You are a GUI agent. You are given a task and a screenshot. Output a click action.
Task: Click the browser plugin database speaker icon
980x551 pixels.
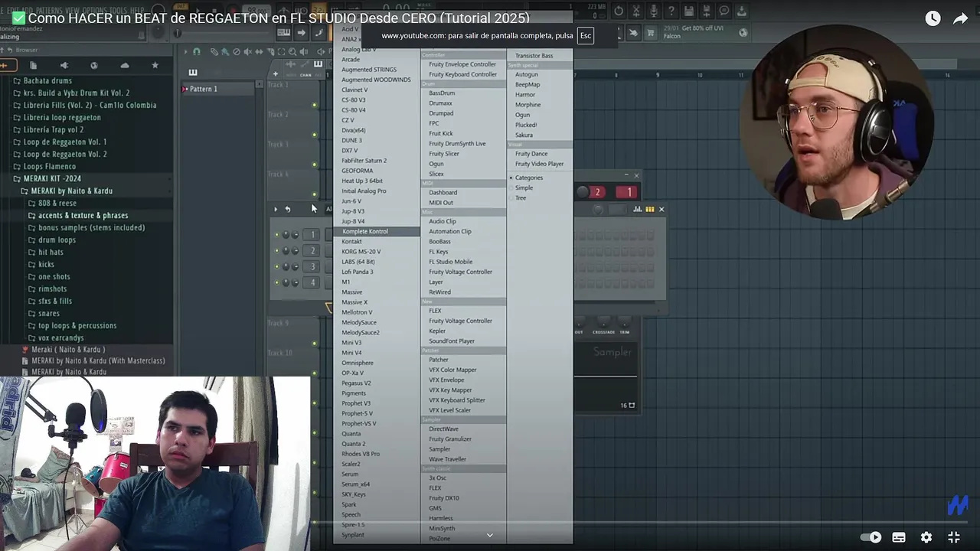tap(64, 65)
